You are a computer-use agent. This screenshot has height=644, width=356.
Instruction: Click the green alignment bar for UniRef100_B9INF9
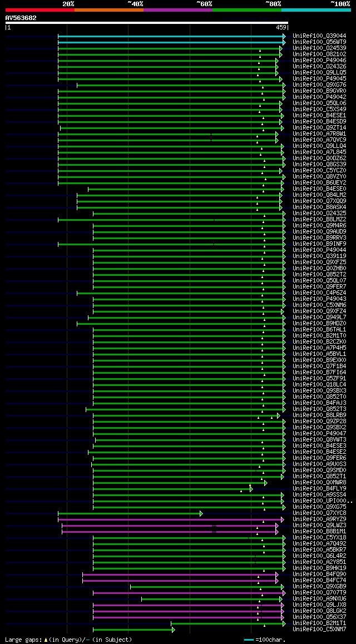pos(172,244)
